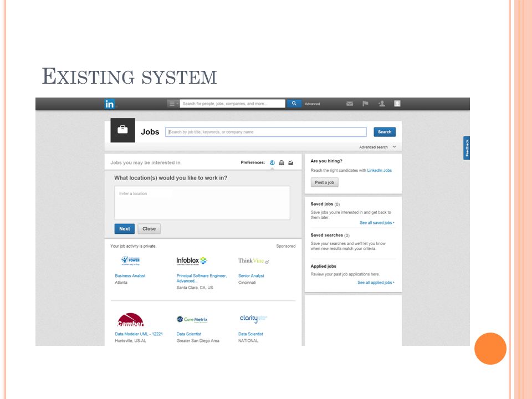Open the search category menu icon
This screenshot has height=399, width=532.
[x=173, y=104]
